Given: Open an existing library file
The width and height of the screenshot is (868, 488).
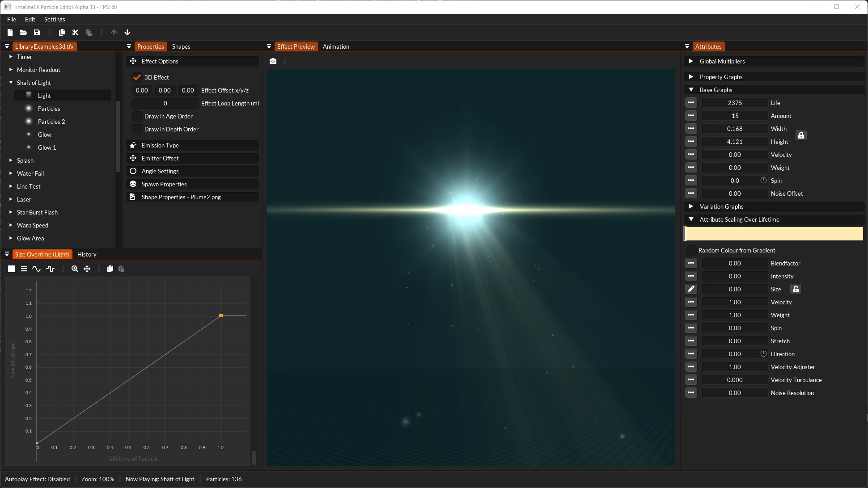Looking at the screenshot, I should point(23,32).
